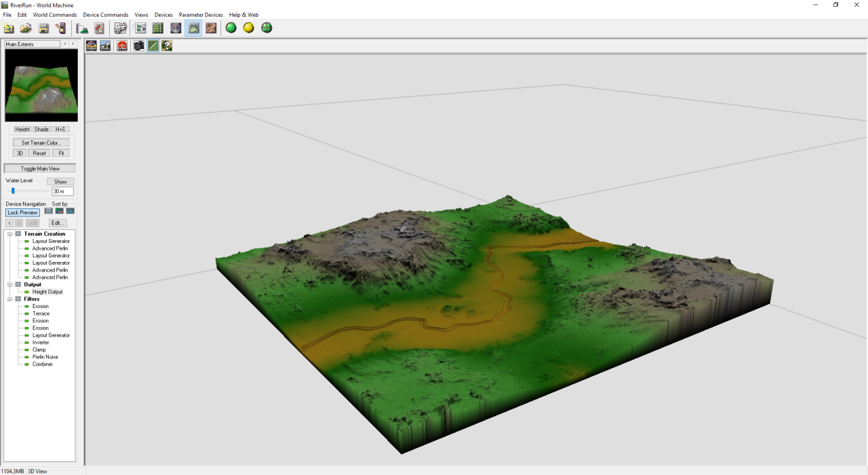Screen dimensions: 868x475
Task: Show the water level
Action: pos(60,182)
